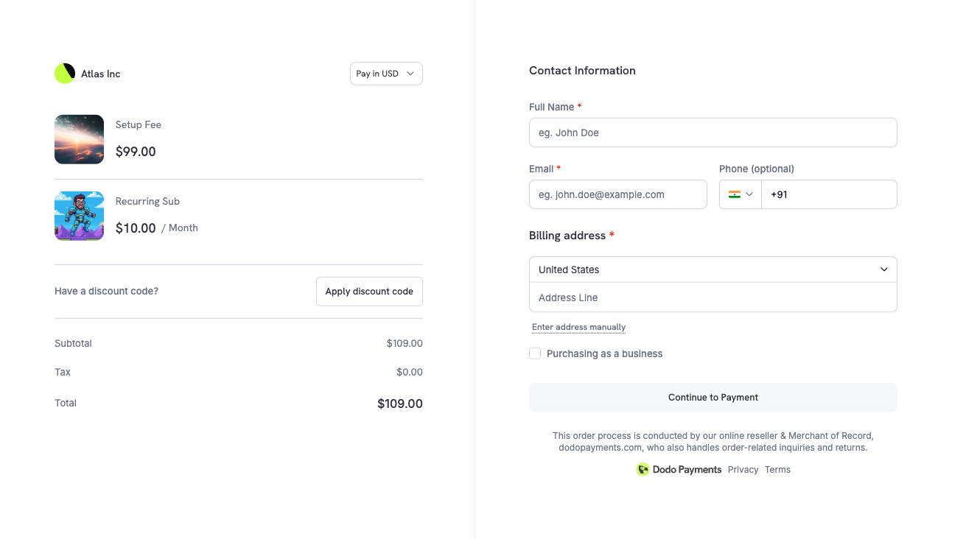Image resolution: width=980 pixels, height=539 pixels.
Task: Click the Atlas Inc merchant name
Action: click(101, 74)
